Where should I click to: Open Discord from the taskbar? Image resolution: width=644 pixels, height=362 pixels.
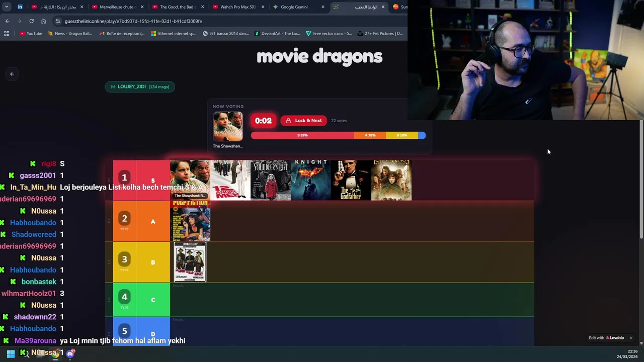[x=70, y=353]
